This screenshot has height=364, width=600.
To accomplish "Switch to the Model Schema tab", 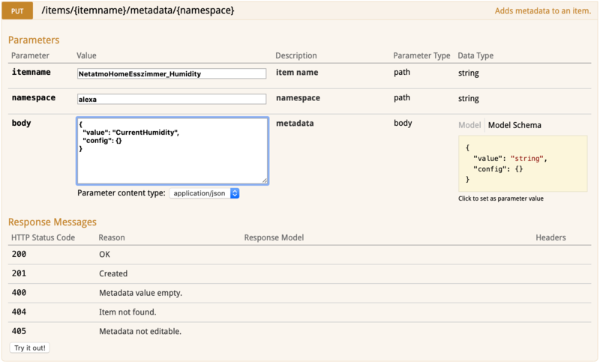I will tap(514, 125).
